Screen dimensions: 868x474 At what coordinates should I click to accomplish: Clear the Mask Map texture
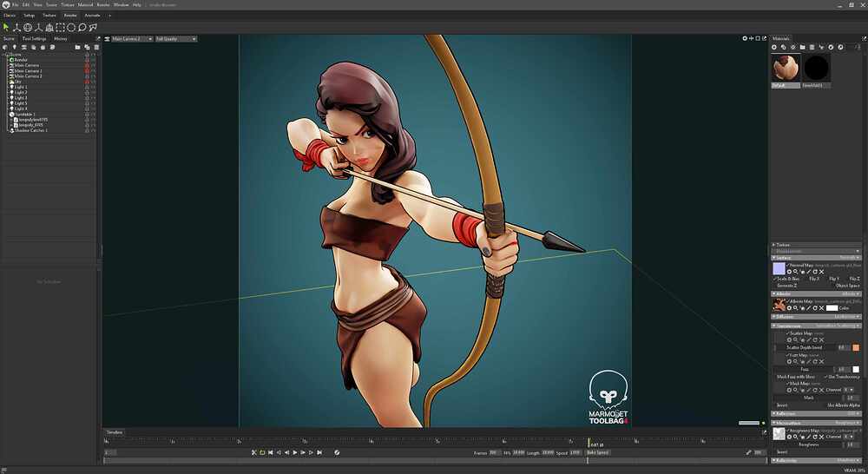[x=821, y=390]
